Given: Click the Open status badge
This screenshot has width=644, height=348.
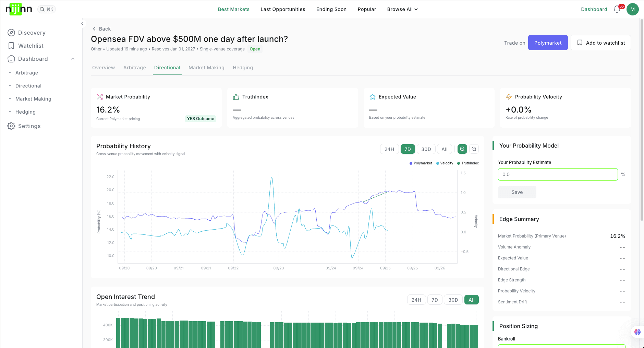Looking at the screenshot, I should pos(255,49).
